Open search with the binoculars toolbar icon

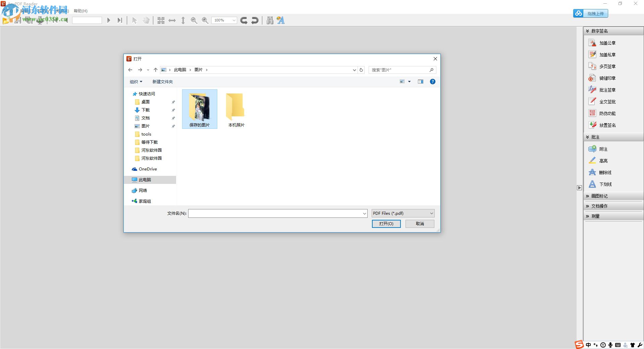point(270,20)
